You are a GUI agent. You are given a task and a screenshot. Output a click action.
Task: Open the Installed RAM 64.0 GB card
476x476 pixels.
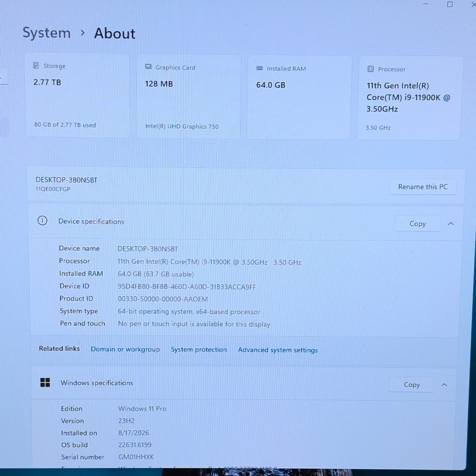299,98
